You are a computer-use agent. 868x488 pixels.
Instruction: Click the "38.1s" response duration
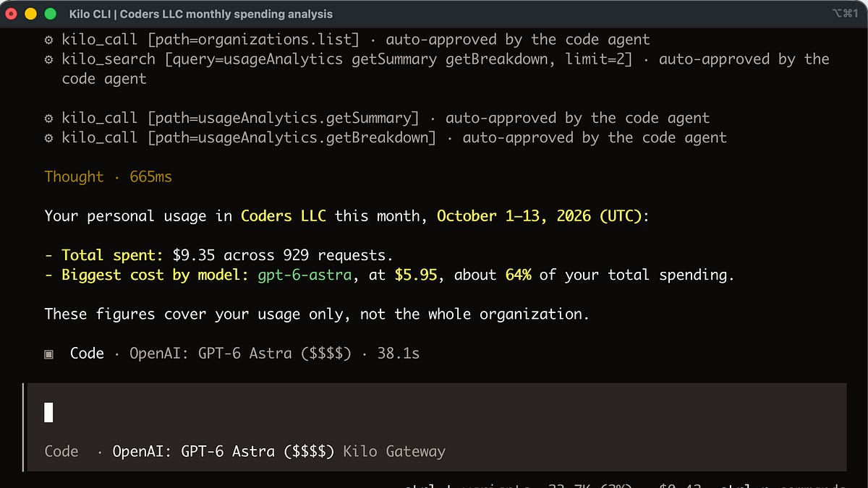(x=399, y=354)
